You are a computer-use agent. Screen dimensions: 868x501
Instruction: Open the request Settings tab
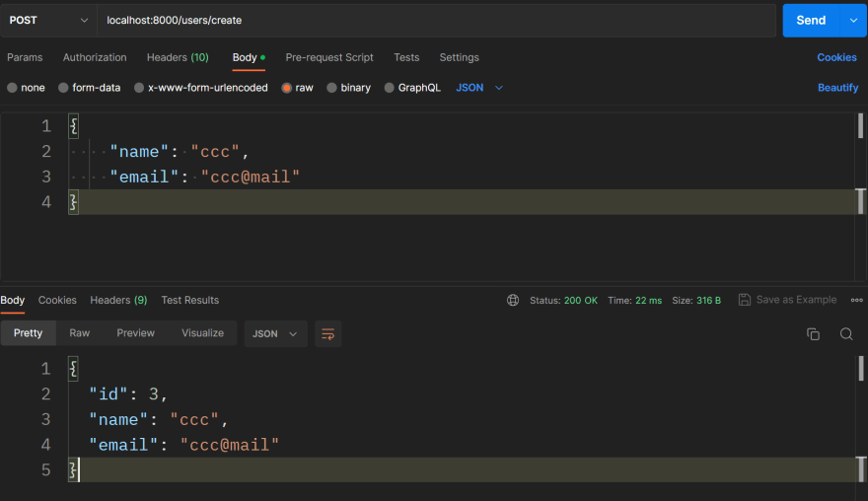(x=459, y=57)
